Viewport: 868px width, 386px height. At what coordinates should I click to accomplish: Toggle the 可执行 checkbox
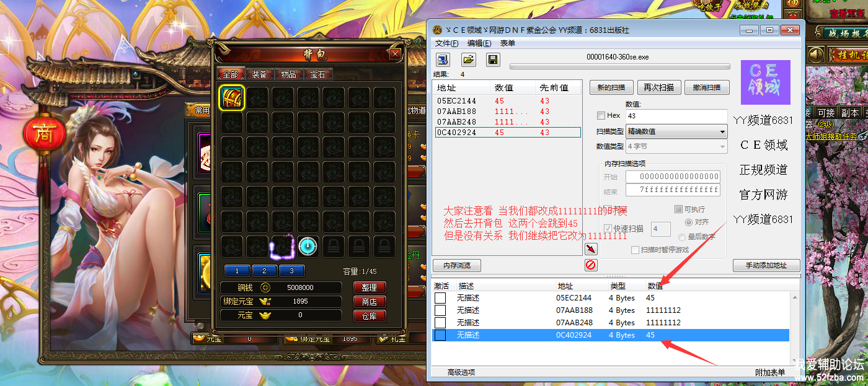pyautogui.click(x=678, y=209)
